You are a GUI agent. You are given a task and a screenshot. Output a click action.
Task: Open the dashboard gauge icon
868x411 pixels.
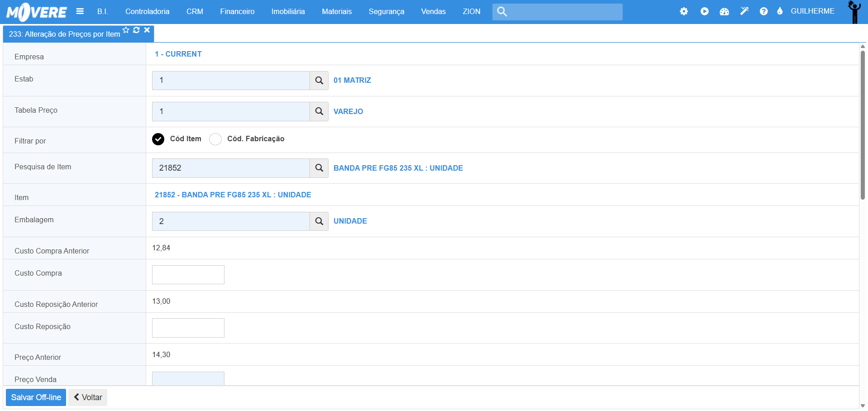pos(724,11)
